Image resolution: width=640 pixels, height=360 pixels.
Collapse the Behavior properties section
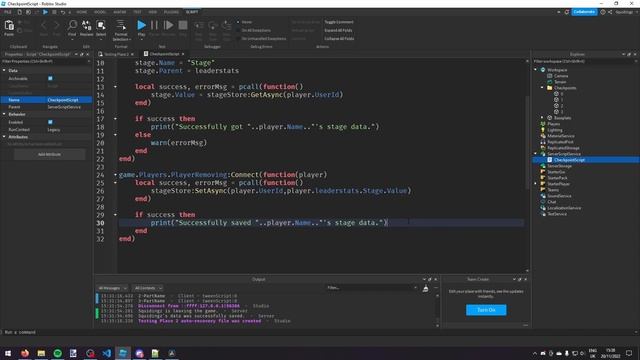[x=4, y=114]
